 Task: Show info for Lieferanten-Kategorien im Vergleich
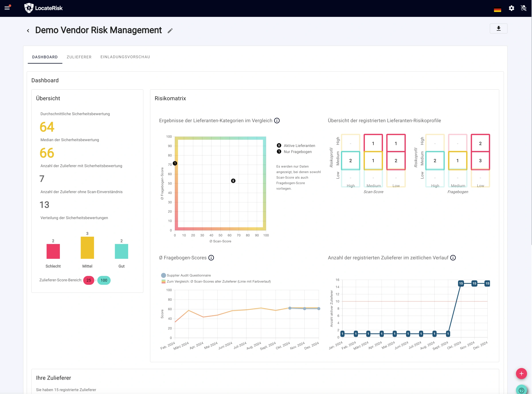coord(277,121)
